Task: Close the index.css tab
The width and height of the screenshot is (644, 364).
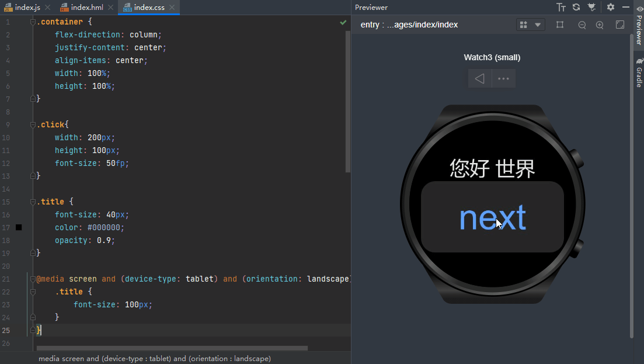Action: pyautogui.click(x=172, y=8)
